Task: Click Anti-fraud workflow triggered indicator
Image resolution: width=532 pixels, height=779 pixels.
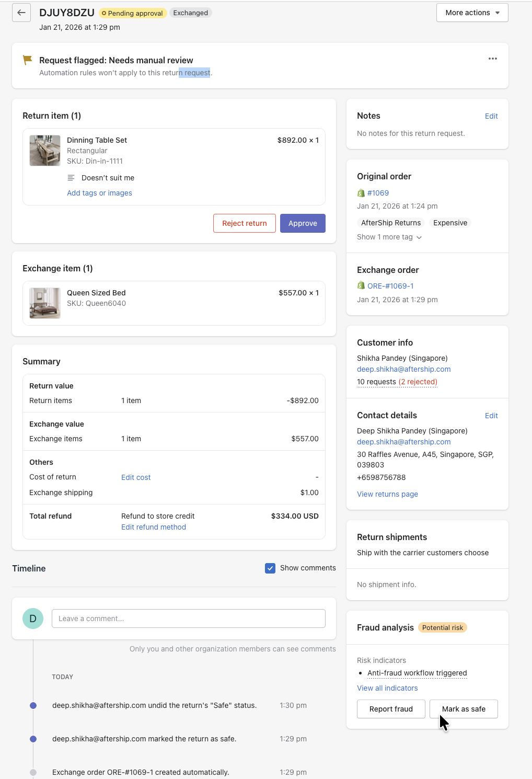Action: point(417,673)
